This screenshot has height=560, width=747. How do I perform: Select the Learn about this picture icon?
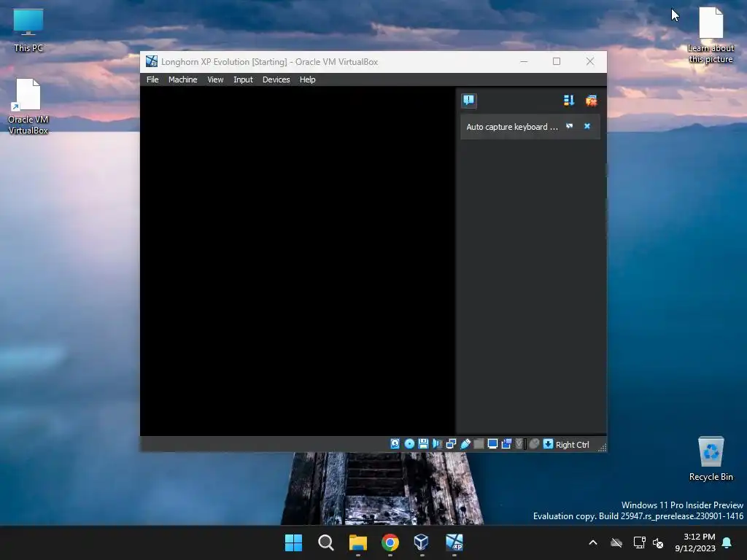[x=711, y=36]
